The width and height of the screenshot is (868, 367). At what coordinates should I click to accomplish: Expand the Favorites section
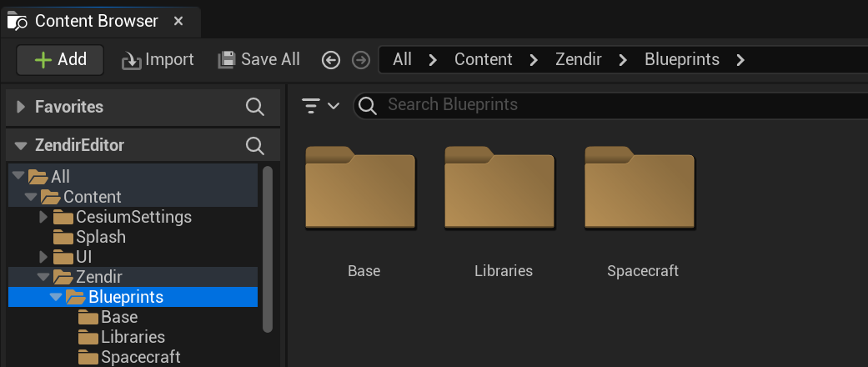point(21,107)
